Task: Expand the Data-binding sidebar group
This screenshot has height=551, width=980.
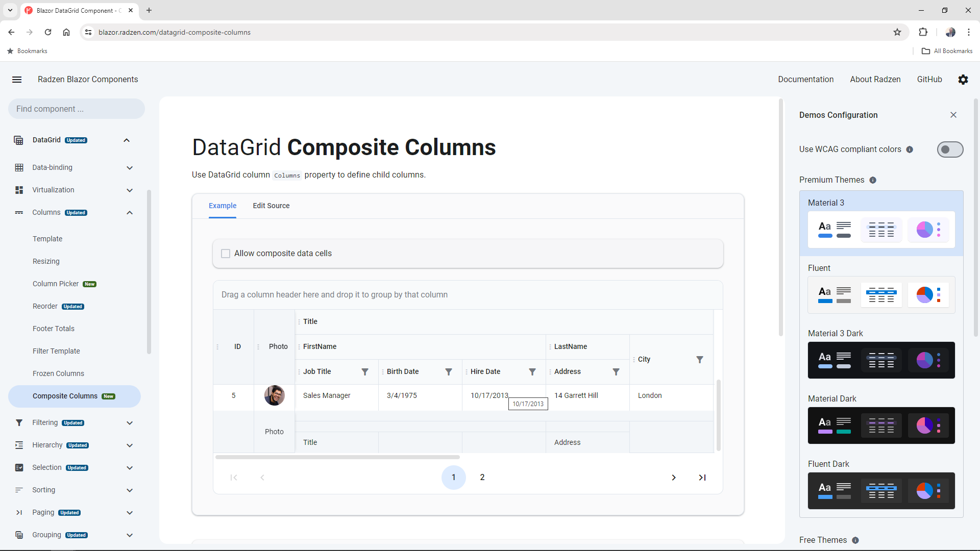Action: pyautogui.click(x=130, y=168)
